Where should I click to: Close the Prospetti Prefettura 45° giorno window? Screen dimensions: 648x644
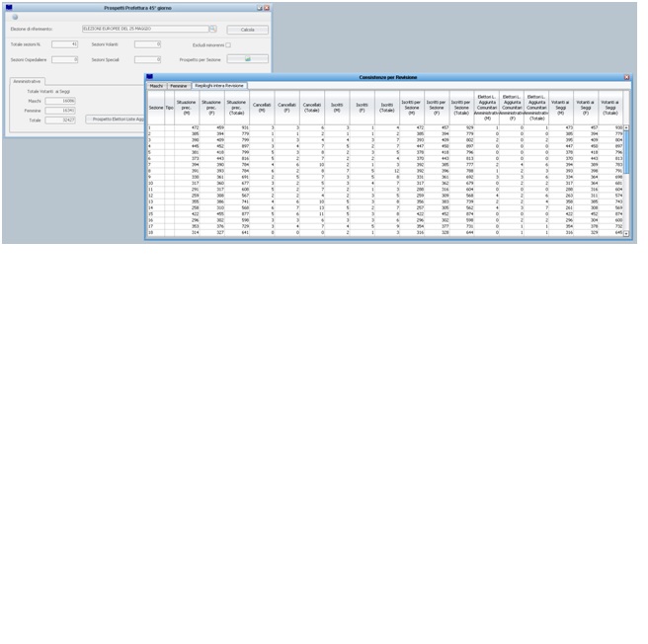267,8
